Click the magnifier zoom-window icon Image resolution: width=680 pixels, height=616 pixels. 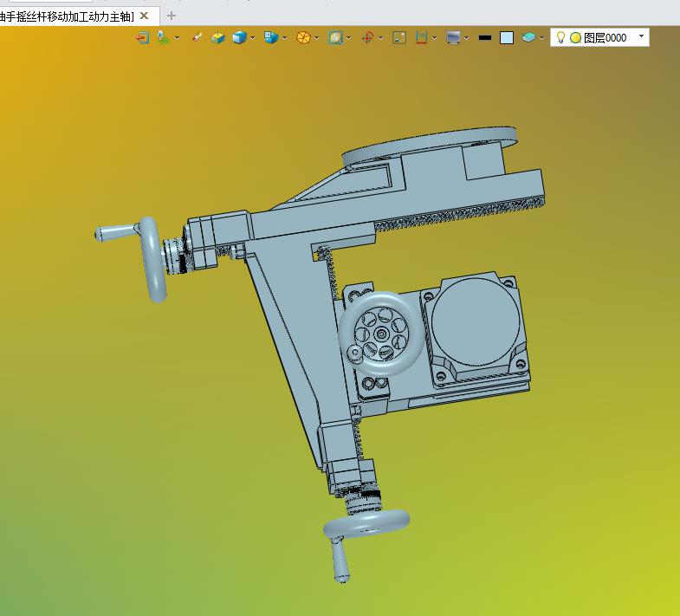[335, 38]
